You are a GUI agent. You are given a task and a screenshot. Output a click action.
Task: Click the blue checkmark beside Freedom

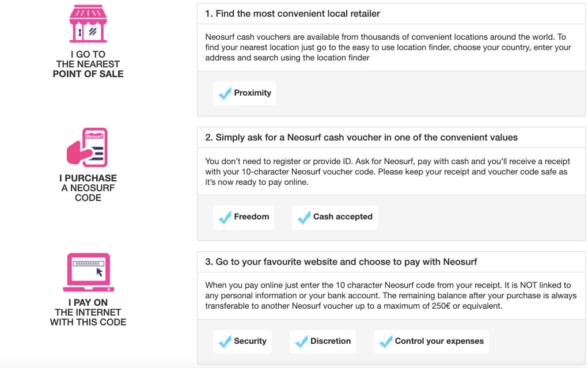[225, 217]
